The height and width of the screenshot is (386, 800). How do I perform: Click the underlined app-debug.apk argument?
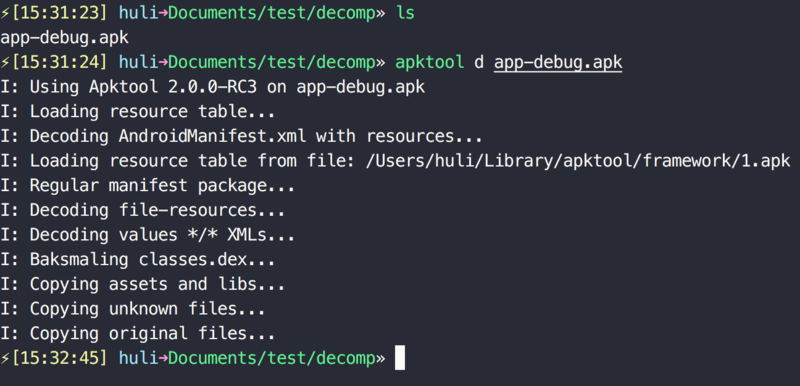click(558, 63)
